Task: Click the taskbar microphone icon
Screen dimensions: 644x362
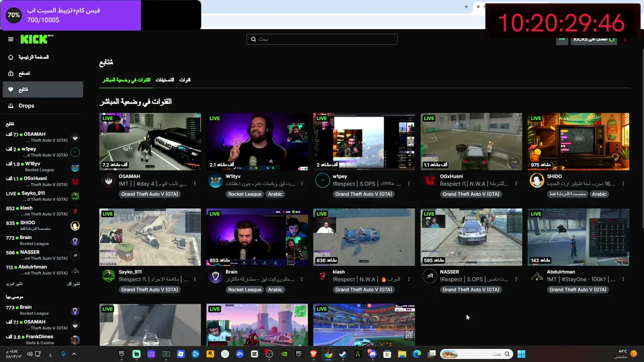Action: pyautogui.click(x=63, y=354)
